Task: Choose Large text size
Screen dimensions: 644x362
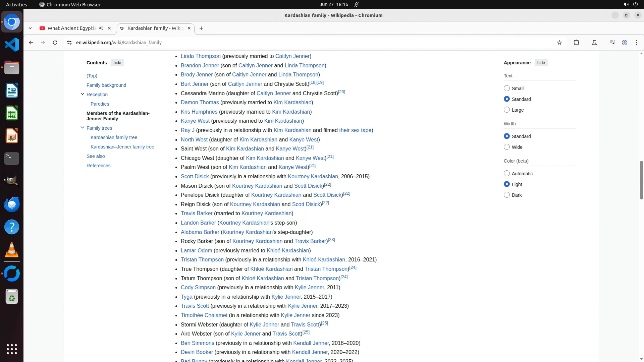Action: [507, 110]
